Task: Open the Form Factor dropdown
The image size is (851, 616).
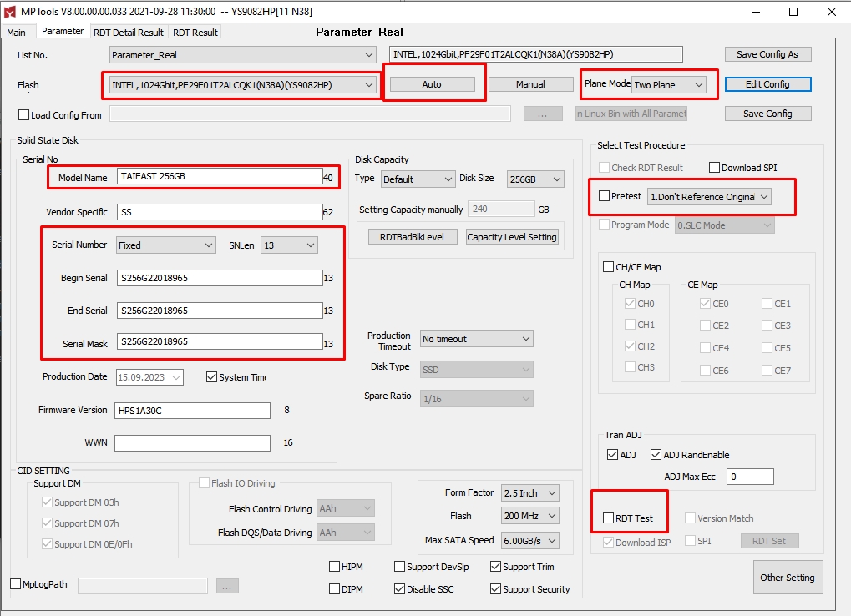Action: (x=529, y=493)
